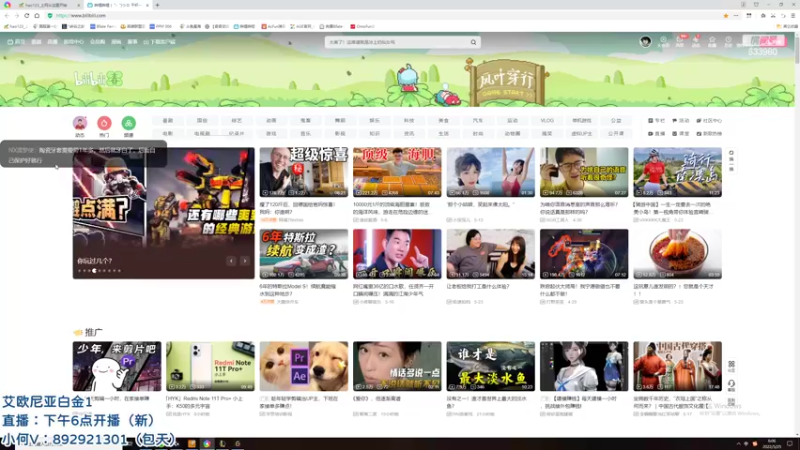Open the 谁才是最大淡水鱼 thumbnail
This screenshot has height=450, width=800.
pyautogui.click(x=490, y=366)
